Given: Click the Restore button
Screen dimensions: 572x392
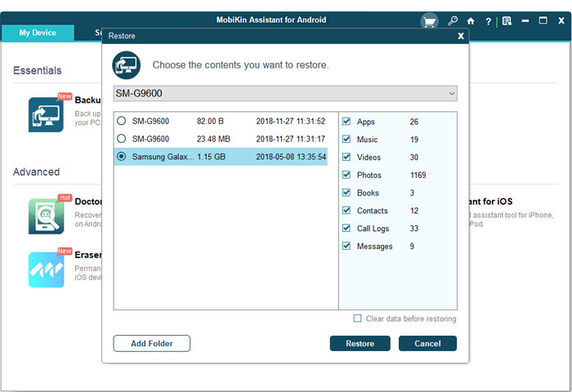Looking at the screenshot, I should [360, 344].
